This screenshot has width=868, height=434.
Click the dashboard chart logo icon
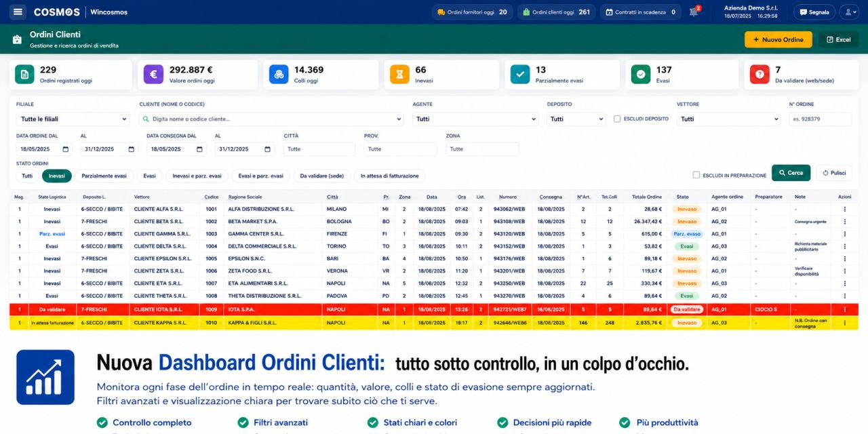(x=45, y=377)
